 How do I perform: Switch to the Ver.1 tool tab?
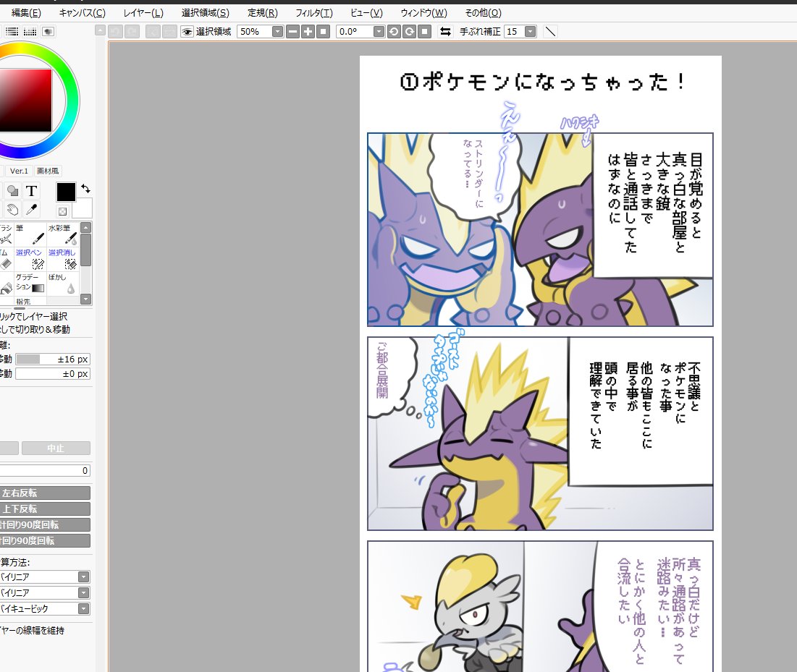click(x=19, y=171)
